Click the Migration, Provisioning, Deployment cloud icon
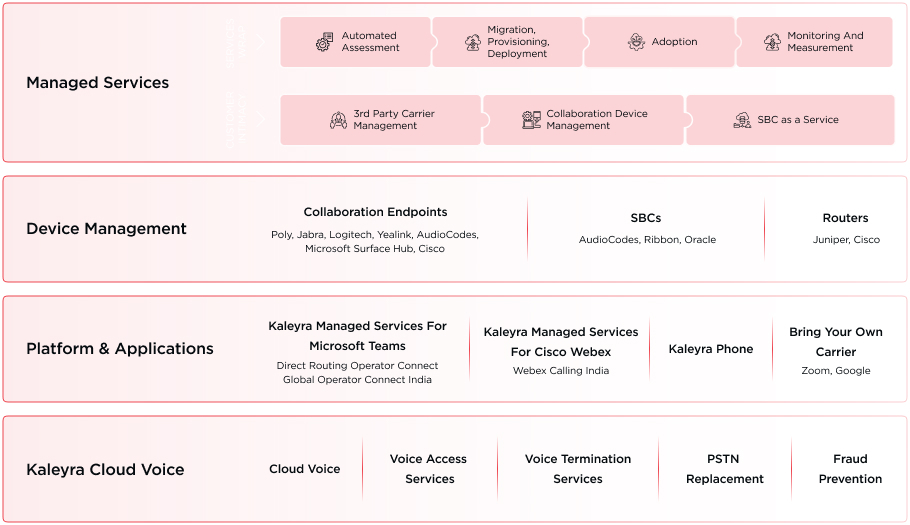This screenshot has width=910, height=525. point(473,42)
